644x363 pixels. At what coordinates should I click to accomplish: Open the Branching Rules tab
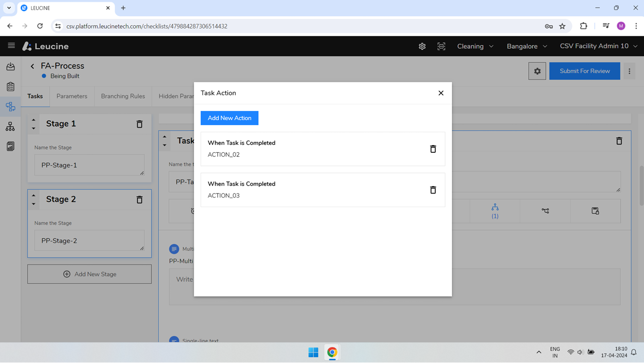tap(123, 96)
